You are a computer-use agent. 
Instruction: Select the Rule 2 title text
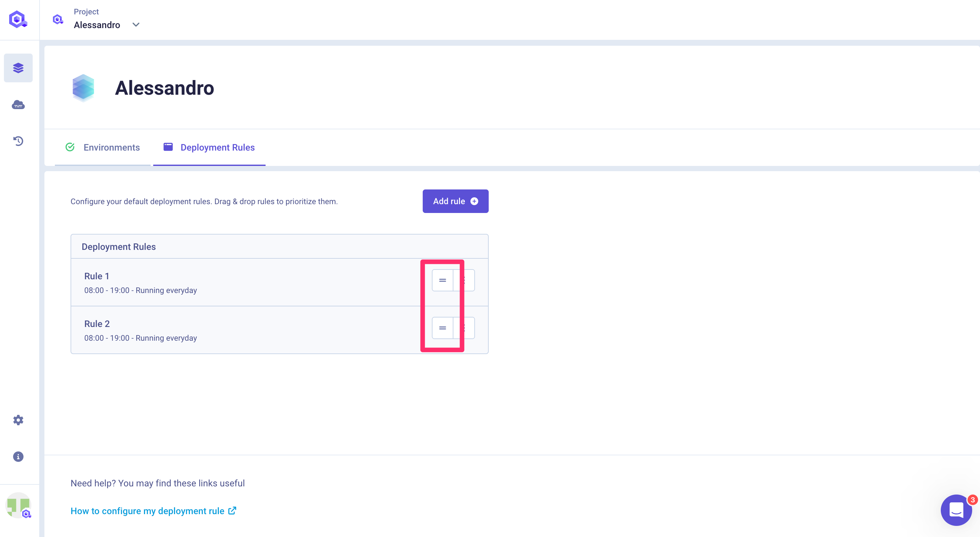click(x=97, y=324)
